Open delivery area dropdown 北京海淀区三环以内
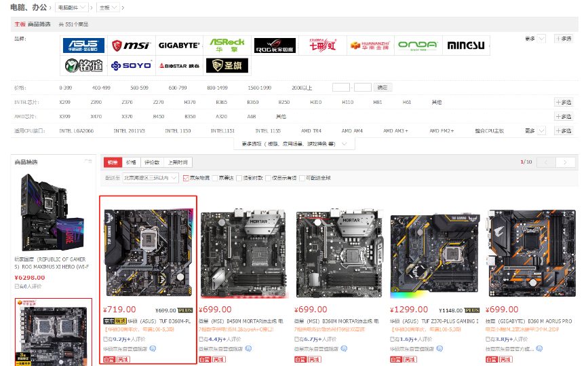Viewport: 588px width, 366px height. [151, 178]
